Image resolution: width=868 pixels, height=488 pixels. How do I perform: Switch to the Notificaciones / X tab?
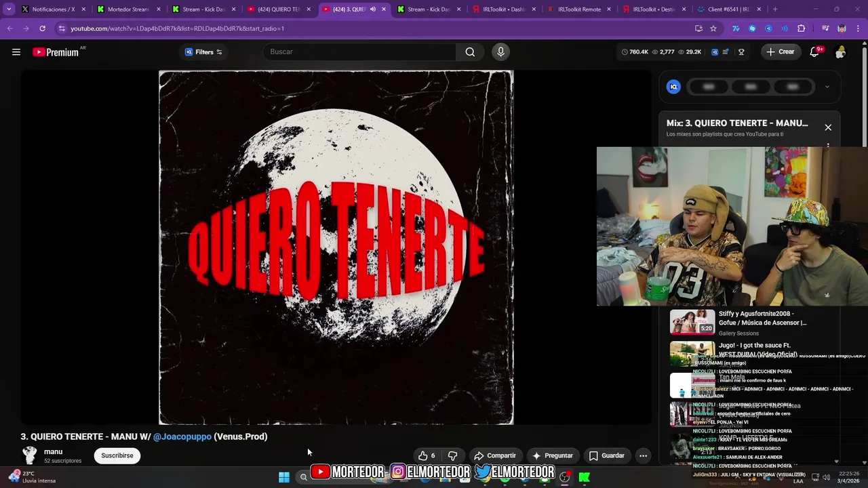point(54,9)
